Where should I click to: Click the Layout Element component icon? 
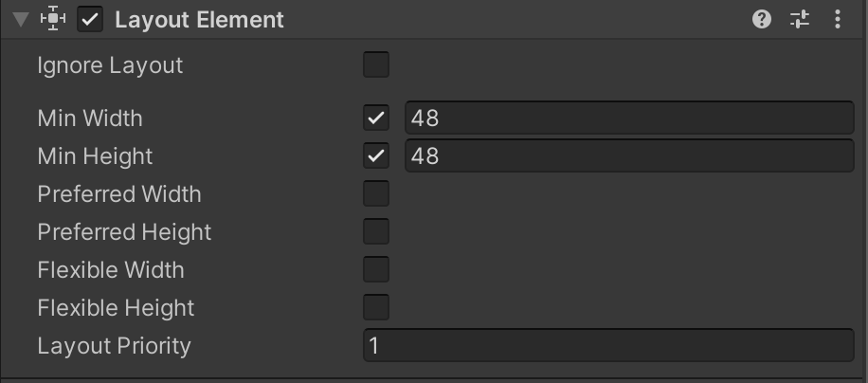coord(53,19)
